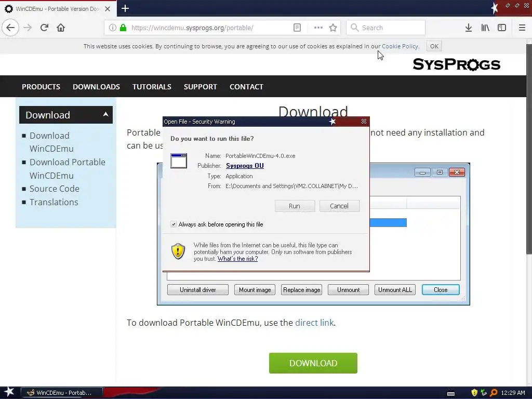Open the library bookshelf icon
Screen dimensions: 532x399
[485, 28]
